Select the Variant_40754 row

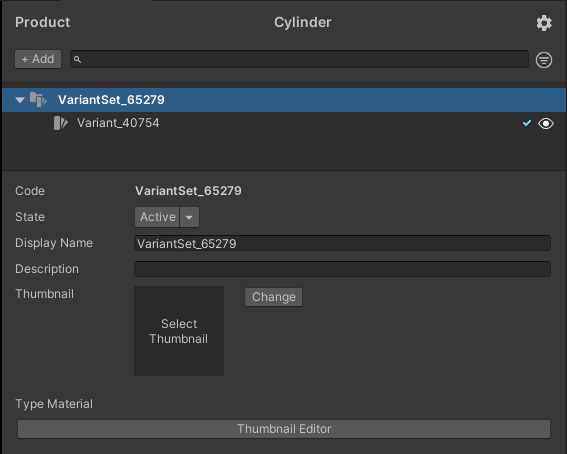pos(284,123)
